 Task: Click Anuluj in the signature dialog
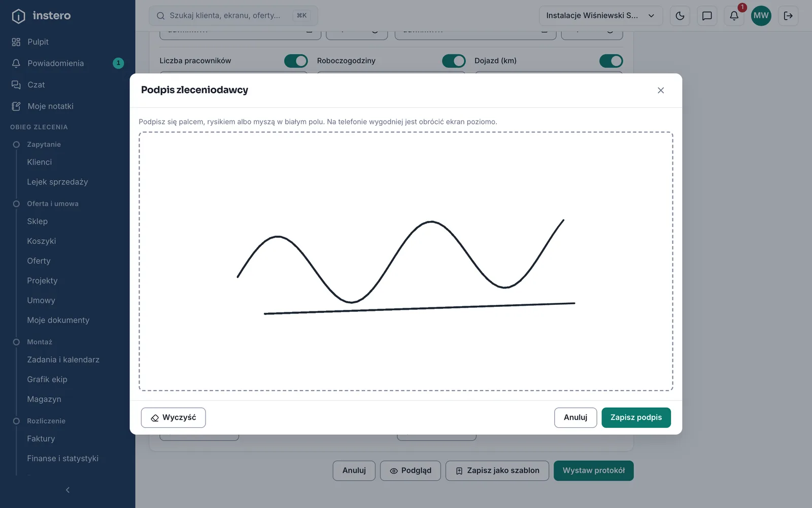pyautogui.click(x=576, y=418)
